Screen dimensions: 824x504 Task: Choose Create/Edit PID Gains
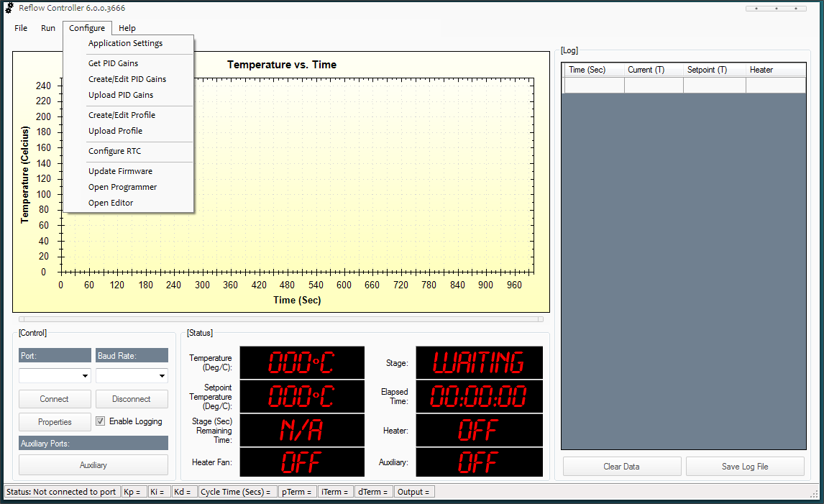tap(127, 79)
